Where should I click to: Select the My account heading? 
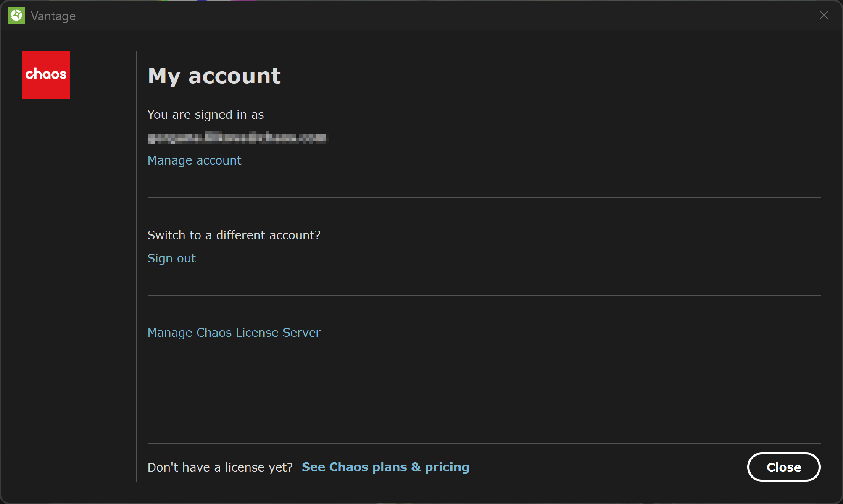coord(214,76)
